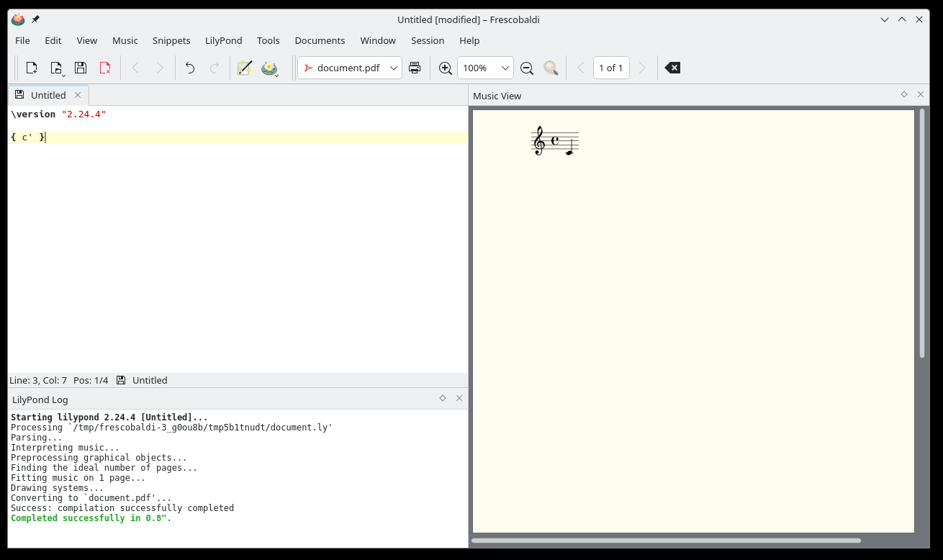
Task: Open the 100% zoom level dropdown
Action: [505, 68]
